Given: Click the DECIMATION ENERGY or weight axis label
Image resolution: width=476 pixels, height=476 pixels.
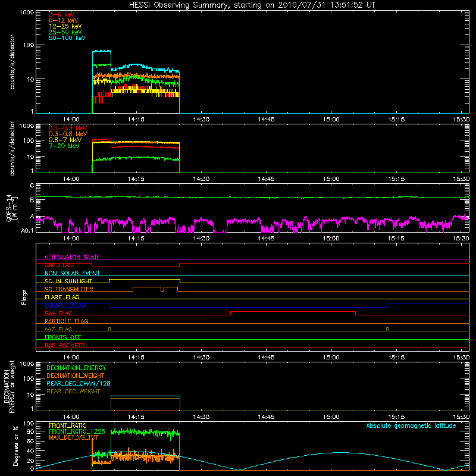Looking at the screenshot, I should pos(9,386).
